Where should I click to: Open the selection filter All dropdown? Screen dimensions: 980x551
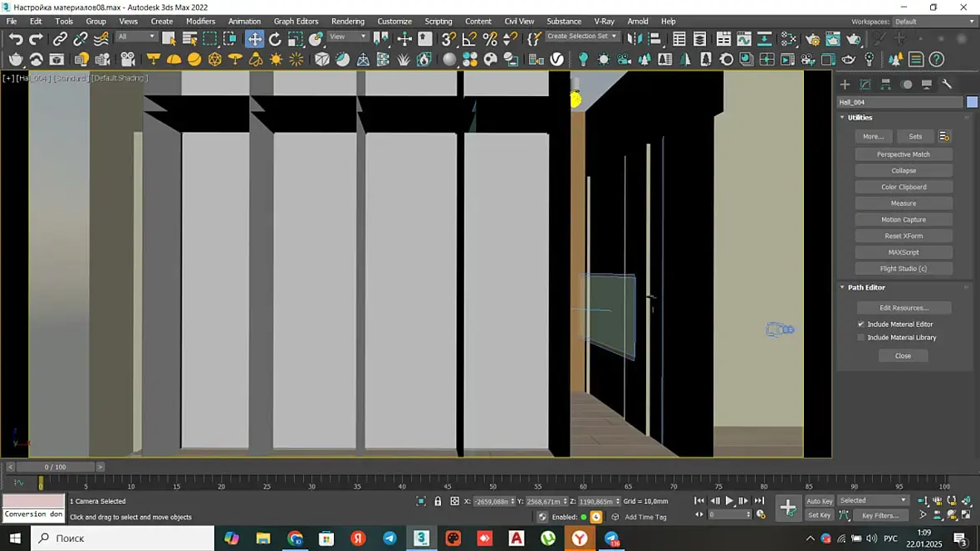(136, 37)
